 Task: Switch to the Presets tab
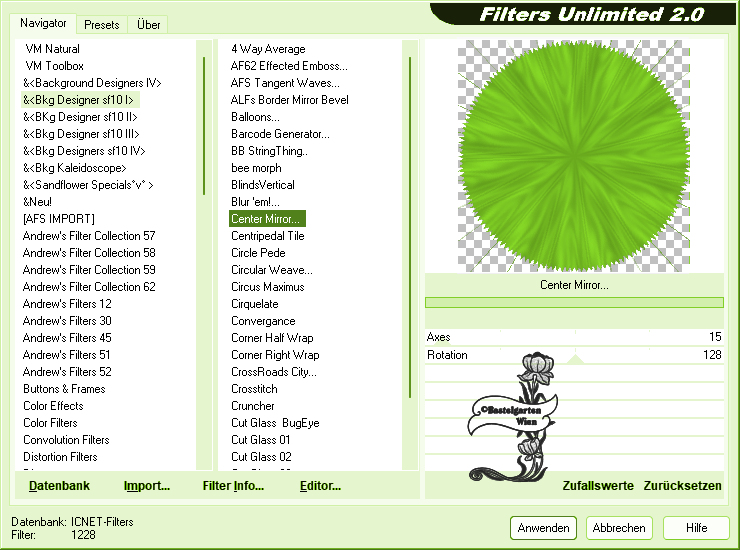pos(101,25)
